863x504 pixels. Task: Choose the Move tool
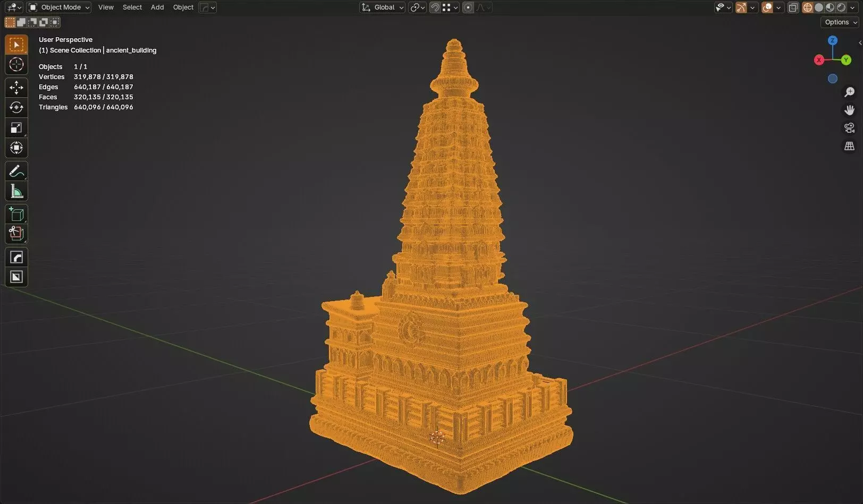[x=16, y=88]
